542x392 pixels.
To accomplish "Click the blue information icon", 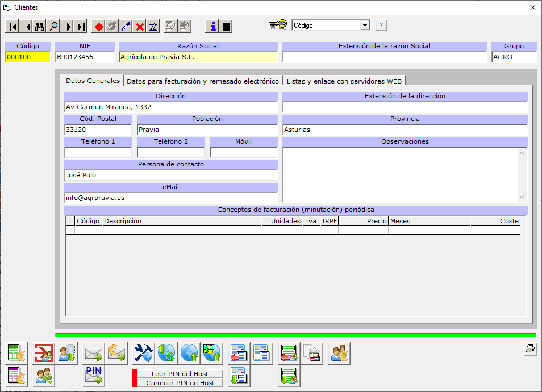I will [212, 26].
